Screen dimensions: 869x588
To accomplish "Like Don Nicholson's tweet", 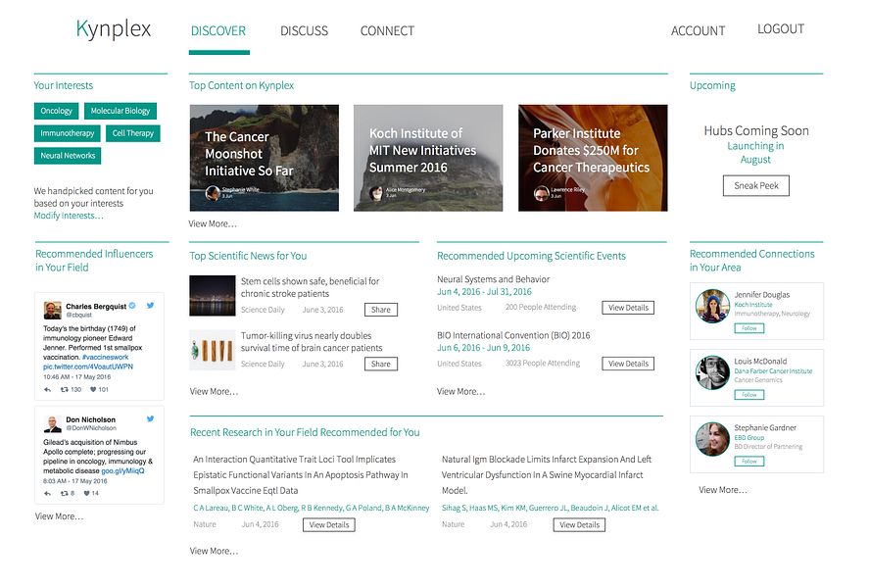I will pos(87,493).
